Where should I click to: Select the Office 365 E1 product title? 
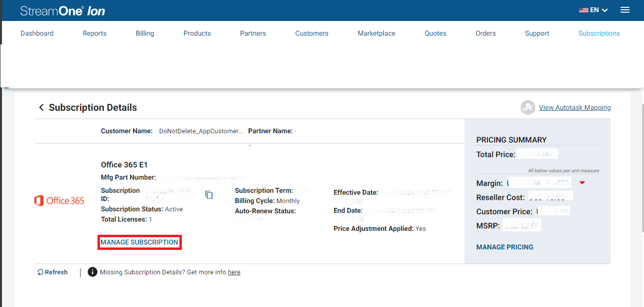click(124, 165)
